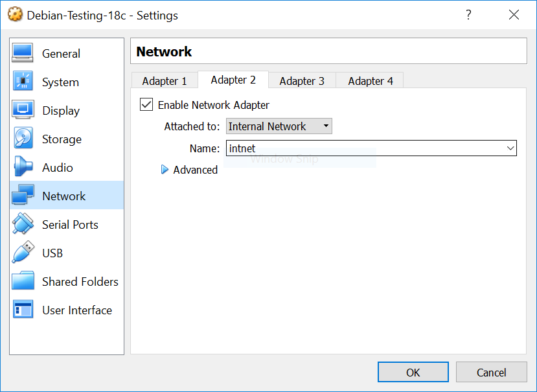This screenshot has height=392, width=537.
Task: Click the Network icon in the sidebar
Action: pyautogui.click(x=23, y=196)
